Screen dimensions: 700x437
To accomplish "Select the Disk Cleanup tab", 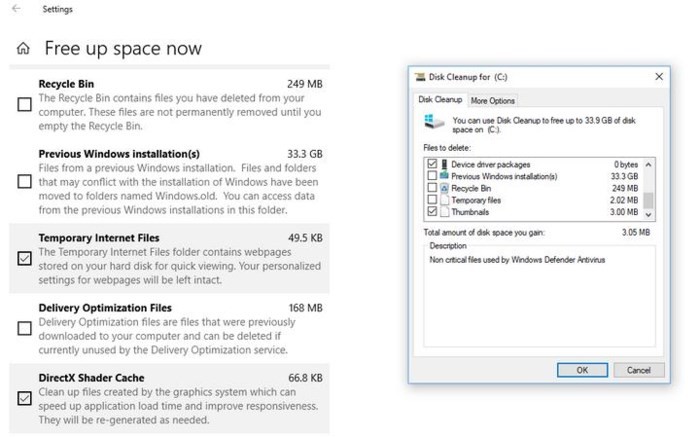I will [x=440, y=100].
